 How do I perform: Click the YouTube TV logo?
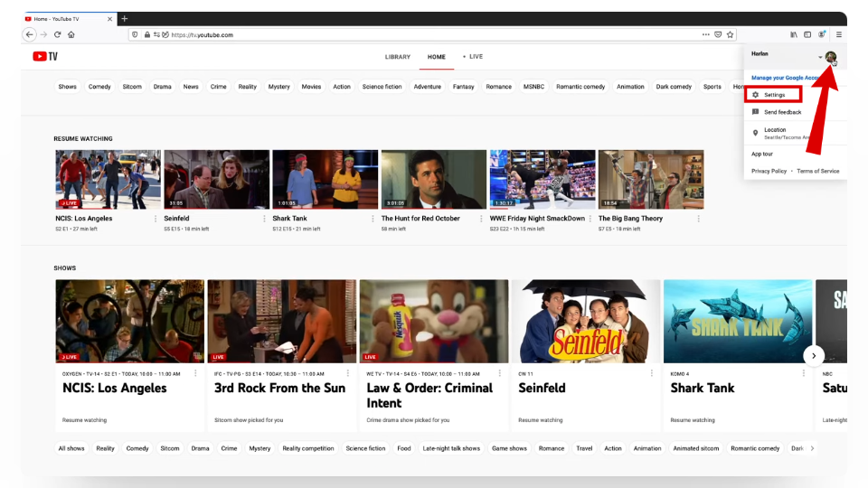(x=45, y=56)
